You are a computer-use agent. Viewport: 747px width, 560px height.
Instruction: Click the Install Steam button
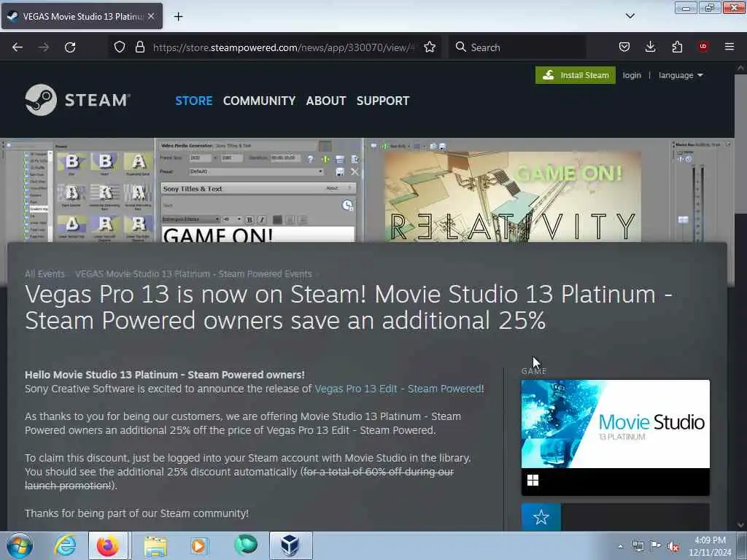pyautogui.click(x=576, y=75)
